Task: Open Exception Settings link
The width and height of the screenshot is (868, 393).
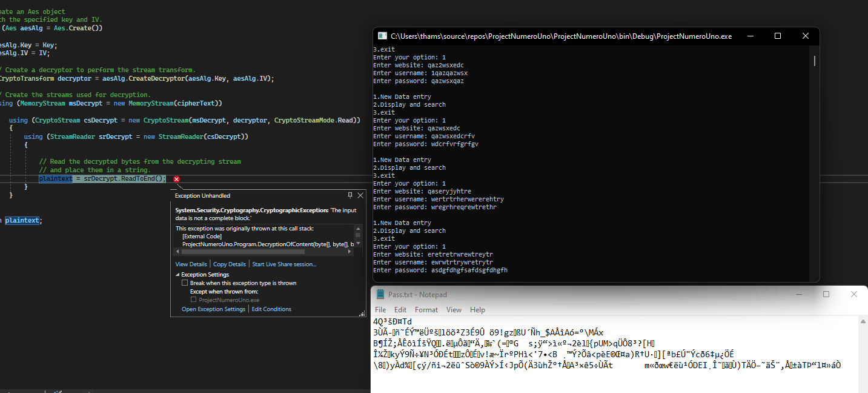Action: pyautogui.click(x=213, y=309)
